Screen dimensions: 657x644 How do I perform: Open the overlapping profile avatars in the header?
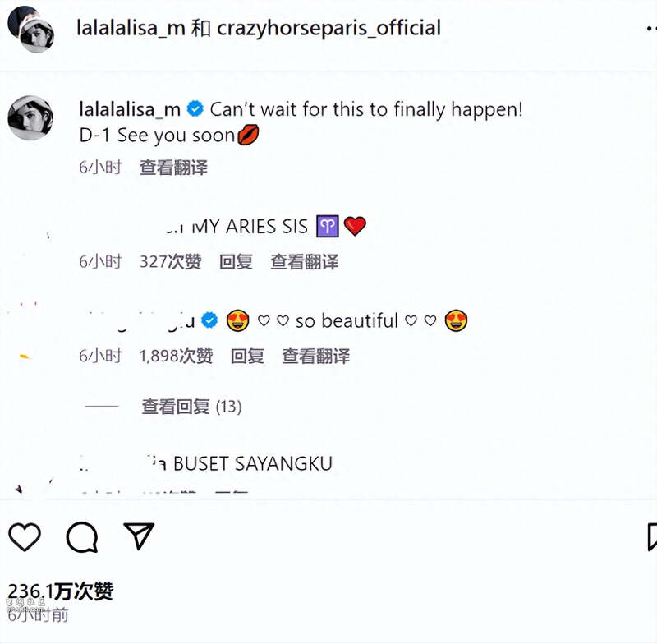tap(30, 29)
